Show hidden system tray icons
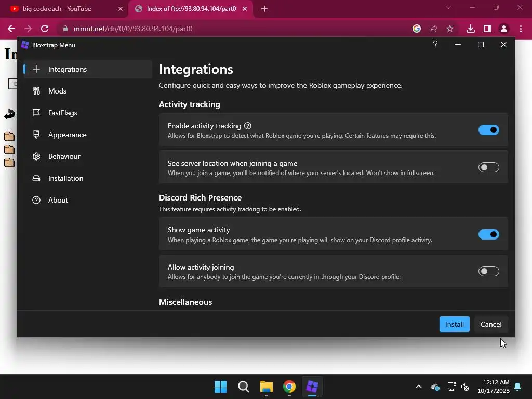 pyautogui.click(x=419, y=387)
